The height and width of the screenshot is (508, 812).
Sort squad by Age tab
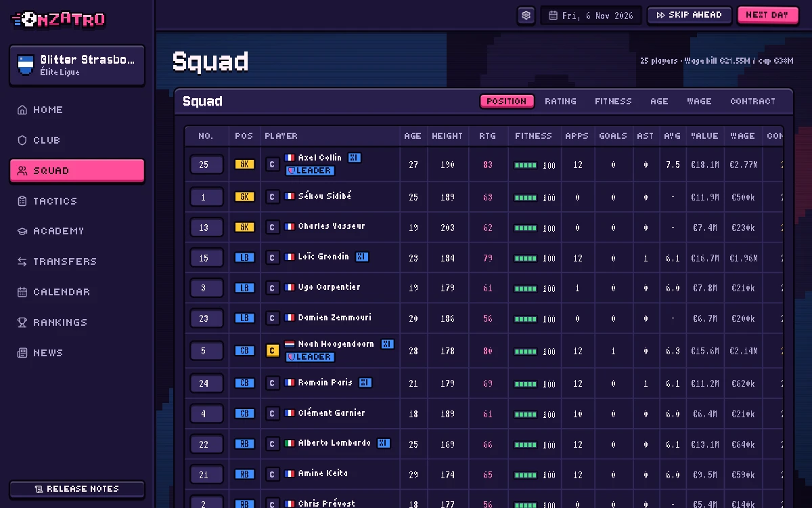(x=659, y=102)
